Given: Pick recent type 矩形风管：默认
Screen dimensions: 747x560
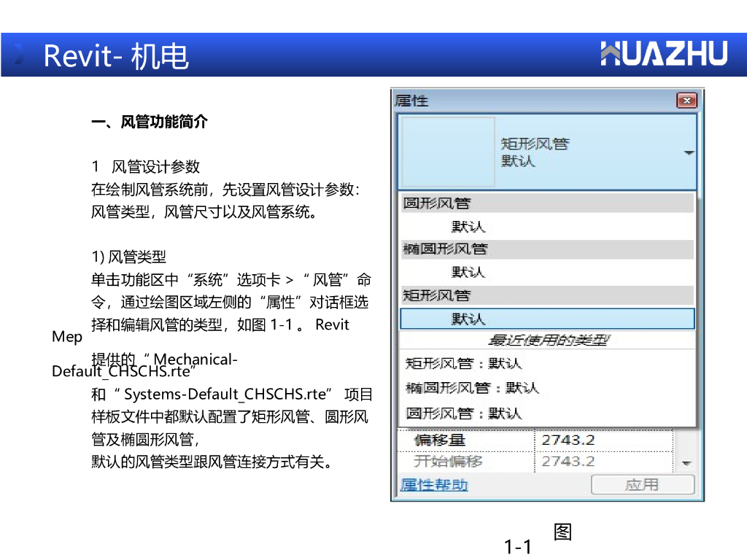Looking at the screenshot, I should [x=463, y=363].
